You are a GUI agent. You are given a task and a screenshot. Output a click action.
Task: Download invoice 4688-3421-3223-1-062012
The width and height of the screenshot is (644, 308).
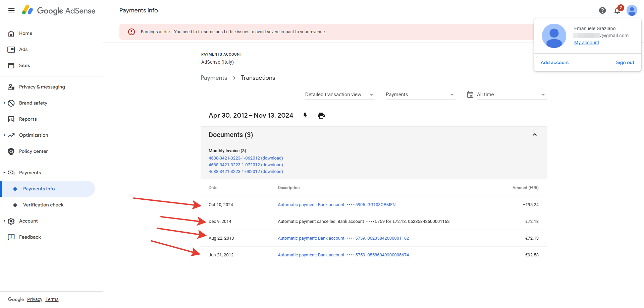click(x=246, y=158)
